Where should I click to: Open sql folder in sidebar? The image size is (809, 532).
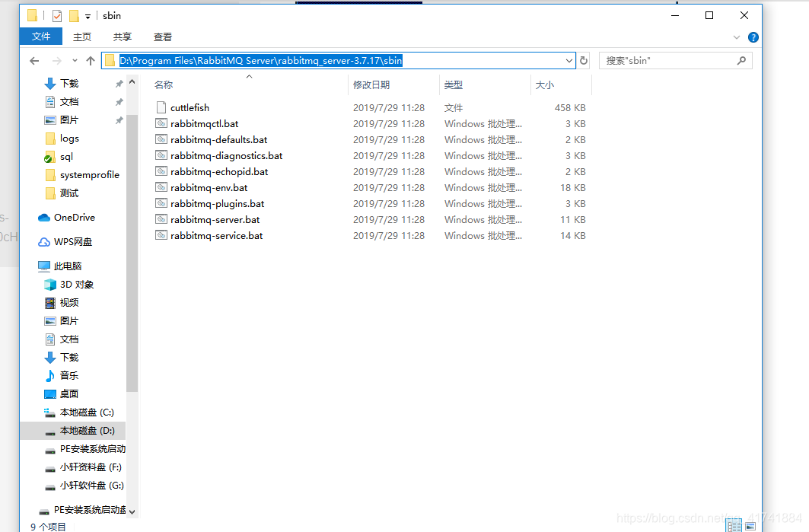66,157
